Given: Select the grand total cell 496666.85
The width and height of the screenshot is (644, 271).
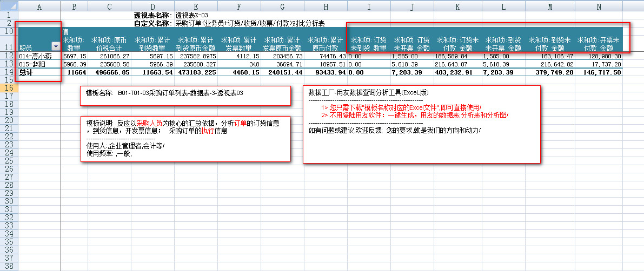Looking at the screenshot, I should click(x=109, y=72).
